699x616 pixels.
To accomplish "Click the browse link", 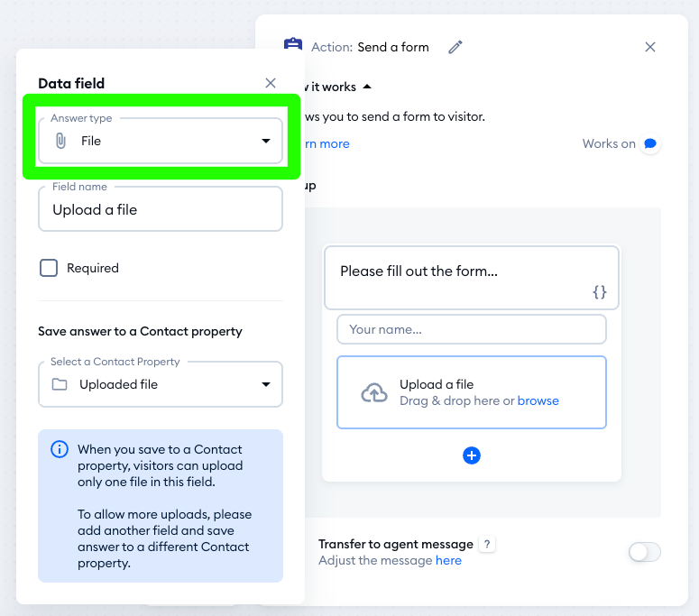I will [538, 400].
